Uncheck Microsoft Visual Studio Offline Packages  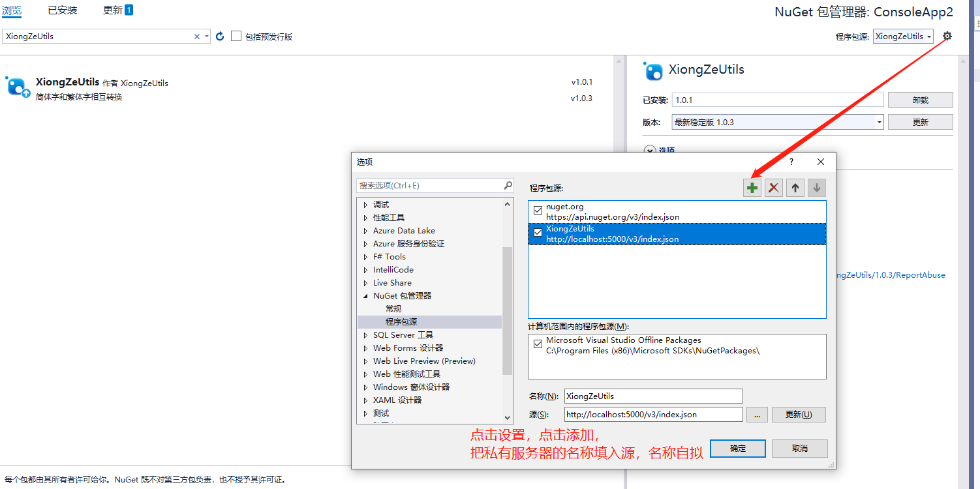pyautogui.click(x=538, y=344)
